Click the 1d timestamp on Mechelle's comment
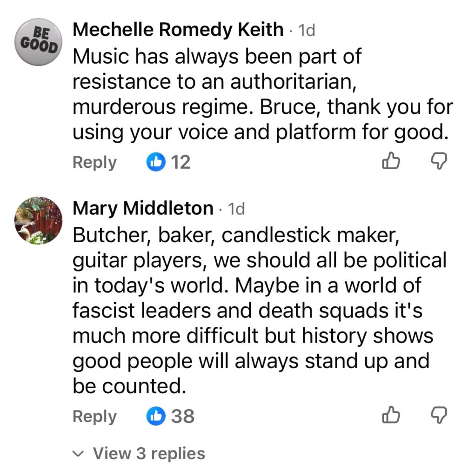The image size is (468, 476). tap(306, 31)
